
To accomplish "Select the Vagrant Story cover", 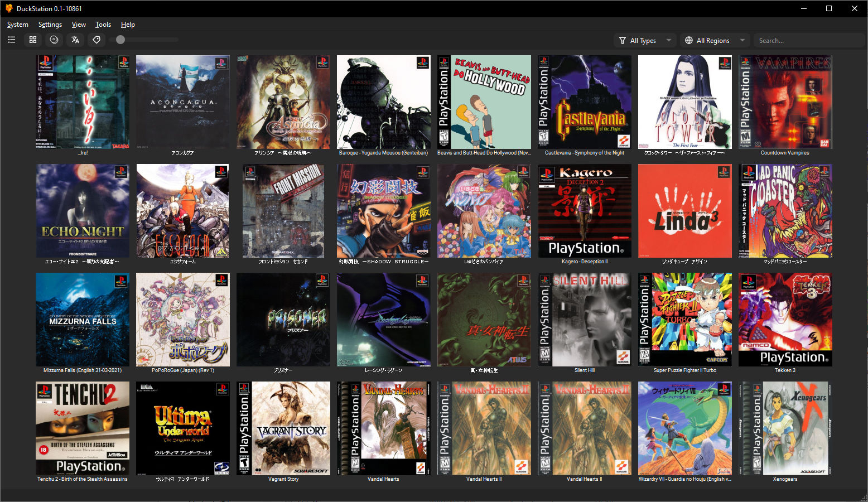I will click(x=283, y=428).
